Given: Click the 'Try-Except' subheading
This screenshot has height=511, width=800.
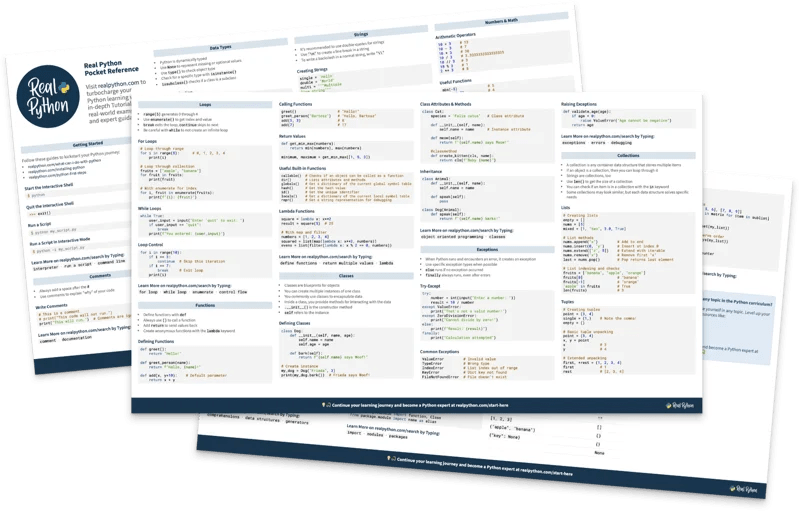Looking at the screenshot, I should click(430, 286).
